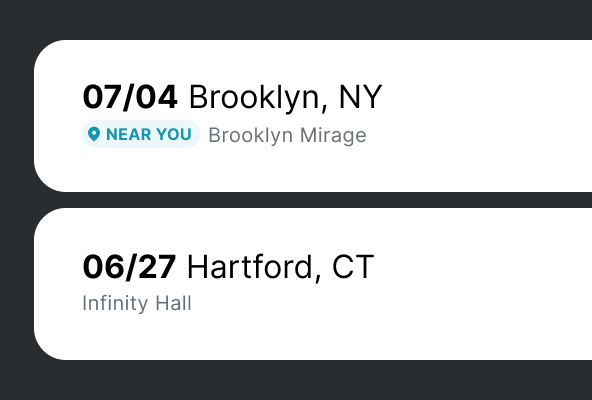
Task: Click the location pin icon in the NEAR YOU badge
Action: 94,134
